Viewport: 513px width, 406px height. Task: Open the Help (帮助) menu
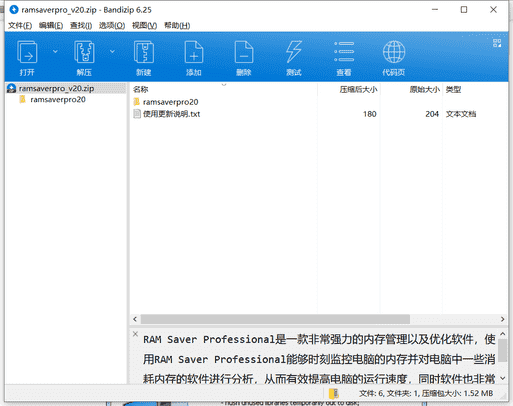coord(177,25)
